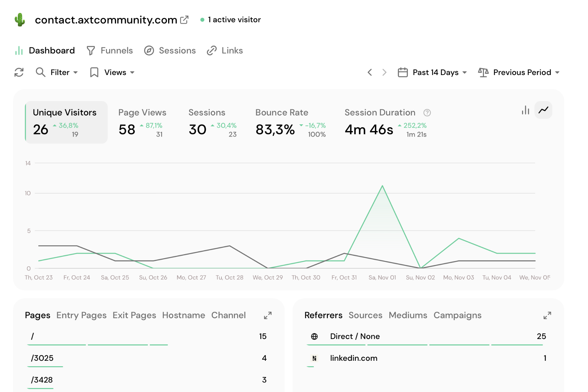Open contact.axtcommunity.com via external link icon
Viewport: 588px width, 392px height.
(184, 19)
